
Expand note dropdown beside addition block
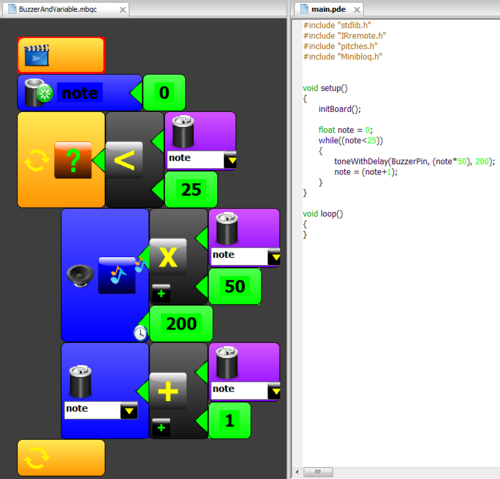[274, 391]
